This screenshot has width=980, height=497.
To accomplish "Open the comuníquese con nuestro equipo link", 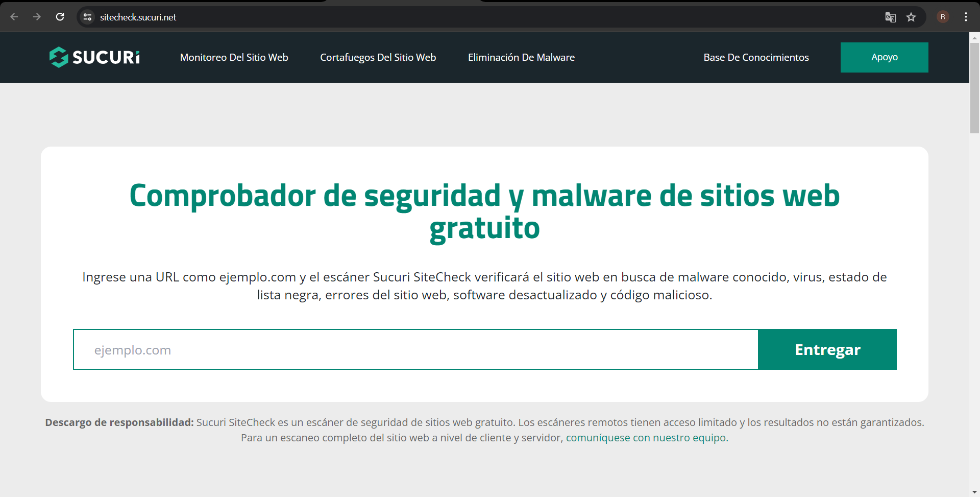I will tap(646, 438).
